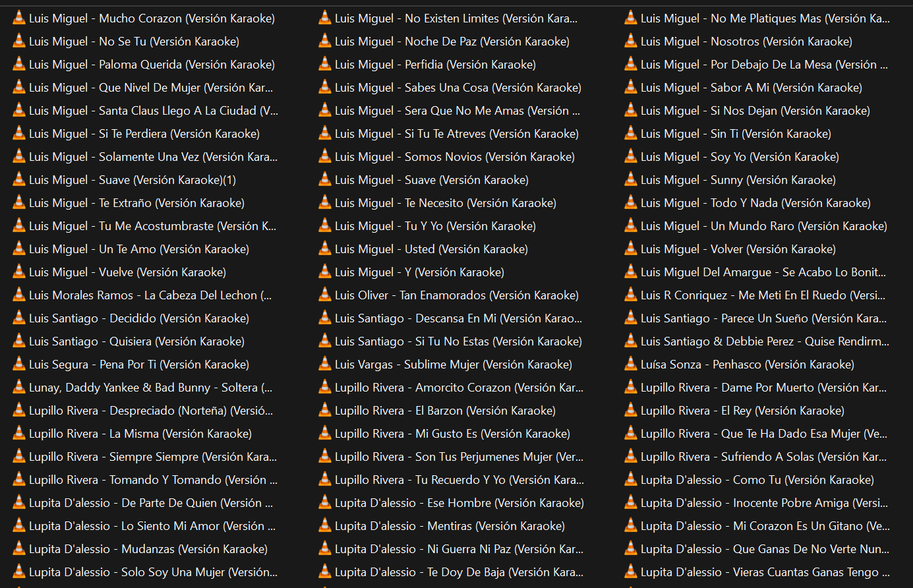Image resolution: width=913 pixels, height=588 pixels.
Task: Select Luis Miguel - Suave (Versión Karaoke)(1) duplicate file
Action: tap(132, 180)
